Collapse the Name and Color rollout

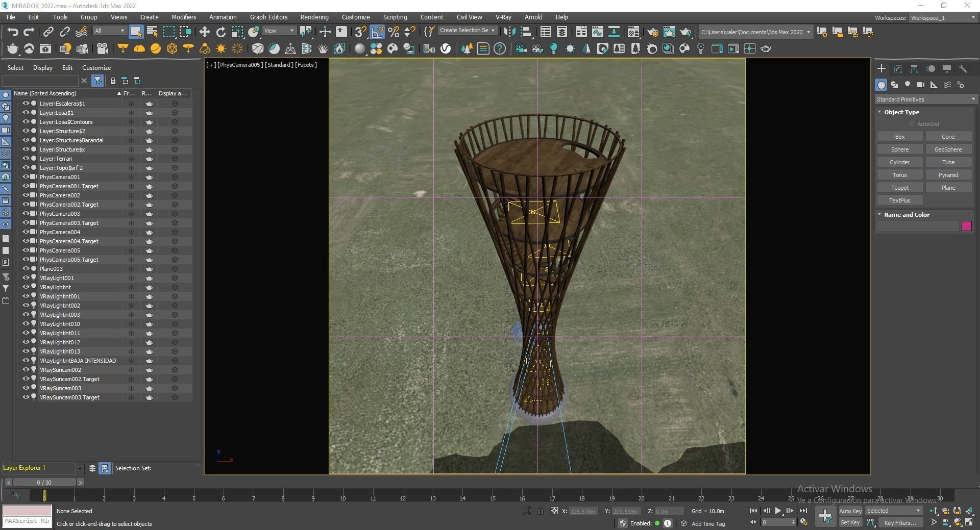pos(906,215)
